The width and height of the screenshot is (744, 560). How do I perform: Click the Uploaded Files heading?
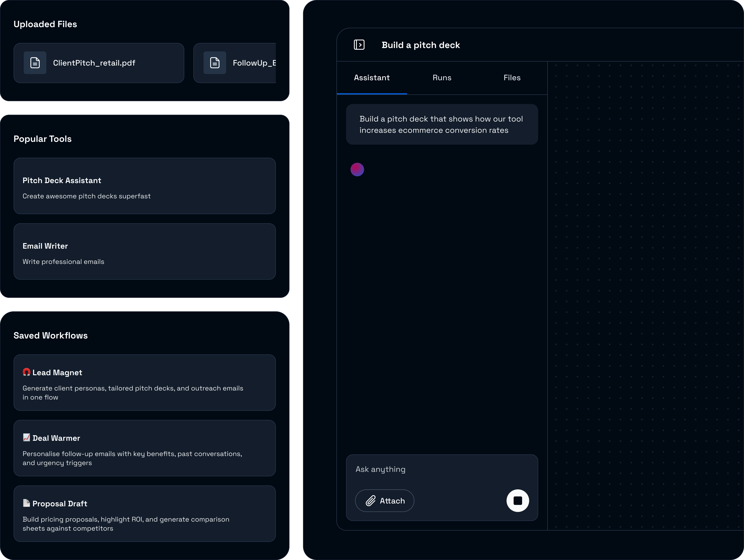click(45, 24)
